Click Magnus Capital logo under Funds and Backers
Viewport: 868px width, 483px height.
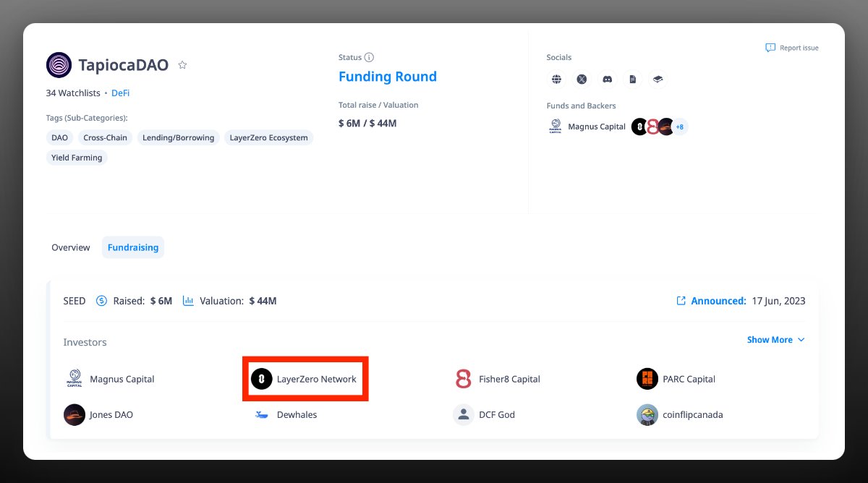pyautogui.click(x=556, y=127)
